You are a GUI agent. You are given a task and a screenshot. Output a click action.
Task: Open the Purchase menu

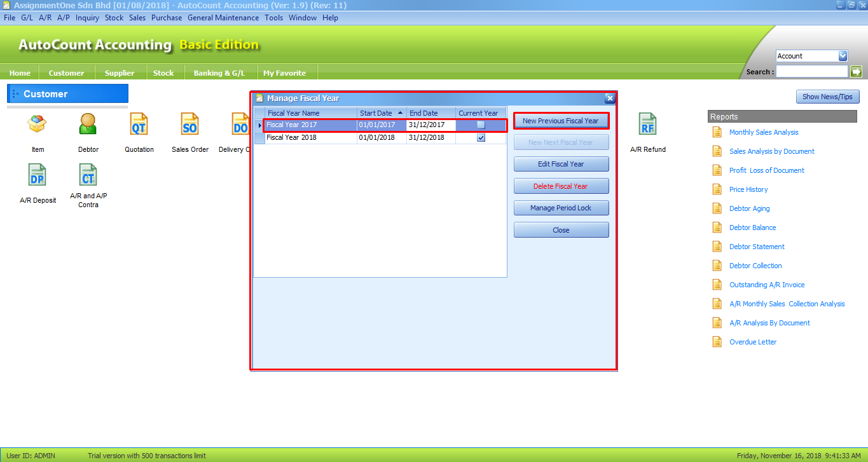pos(167,18)
